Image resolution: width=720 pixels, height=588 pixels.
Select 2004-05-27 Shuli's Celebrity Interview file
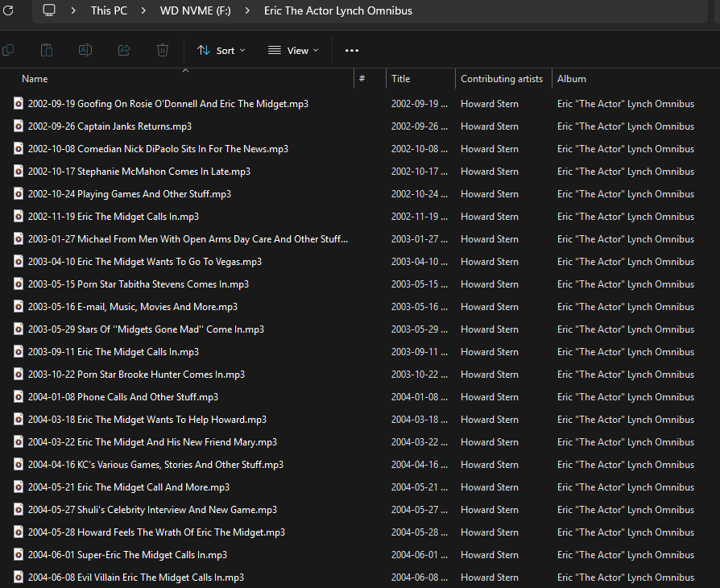point(152,509)
